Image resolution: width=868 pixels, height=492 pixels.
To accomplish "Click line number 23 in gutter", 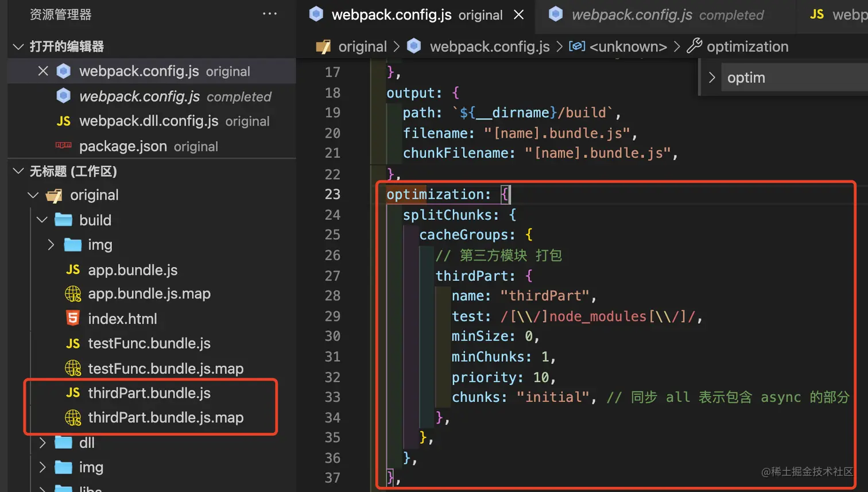I will pos(332,195).
